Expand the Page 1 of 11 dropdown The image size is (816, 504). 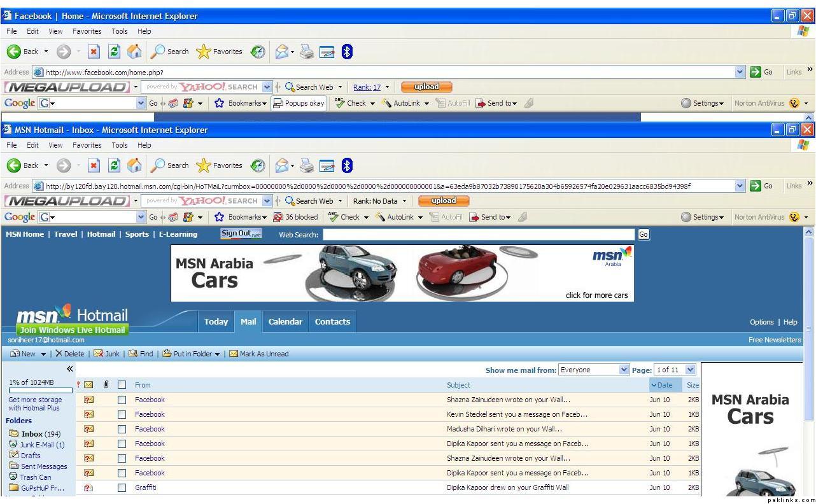coord(675,370)
